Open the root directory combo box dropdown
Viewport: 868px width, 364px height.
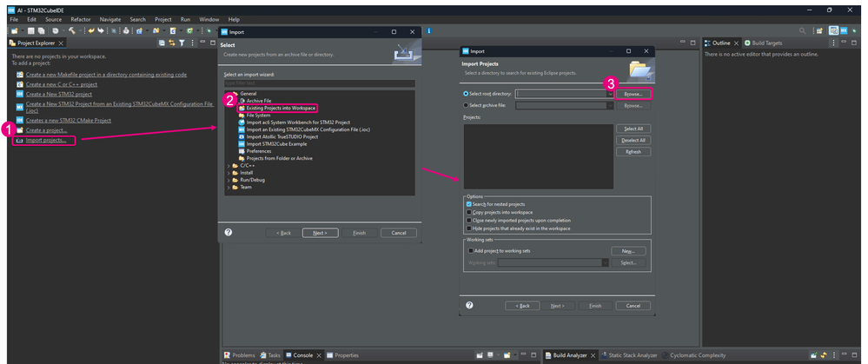point(610,94)
